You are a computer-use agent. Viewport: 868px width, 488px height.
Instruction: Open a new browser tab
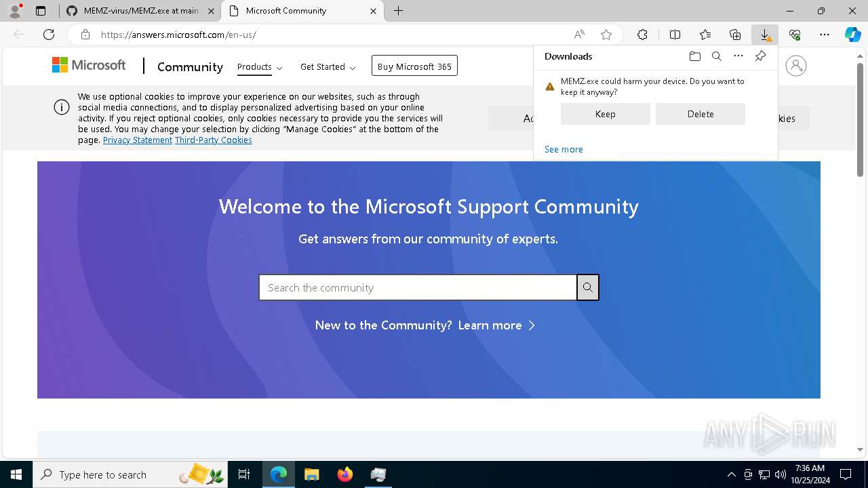pyautogui.click(x=399, y=11)
